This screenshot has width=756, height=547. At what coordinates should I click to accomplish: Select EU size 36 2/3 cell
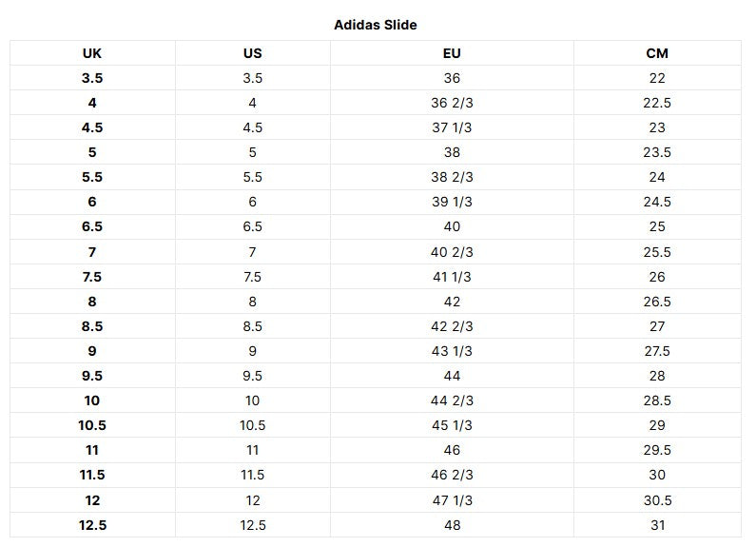pos(452,103)
